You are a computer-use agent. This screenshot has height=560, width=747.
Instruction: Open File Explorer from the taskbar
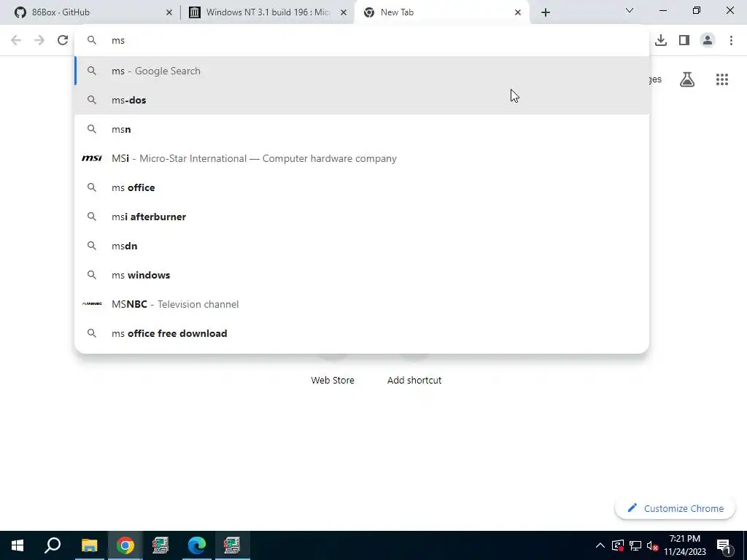(89, 545)
